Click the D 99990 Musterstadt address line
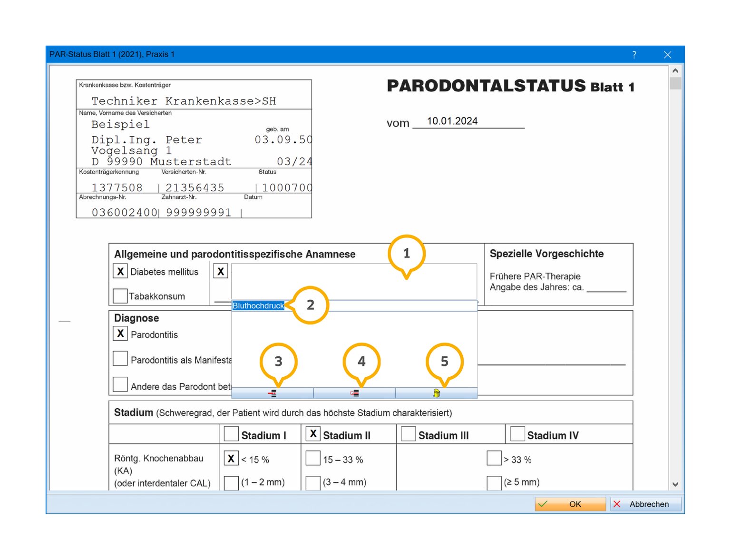Viewport: 731px width, 560px height. pyautogui.click(x=161, y=162)
